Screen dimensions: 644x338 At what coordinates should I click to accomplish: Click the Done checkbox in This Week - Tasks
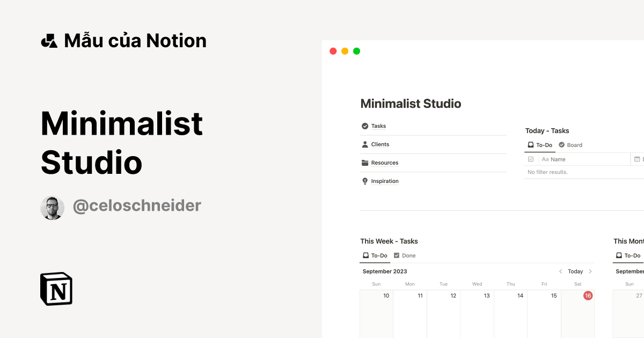pyautogui.click(x=396, y=255)
